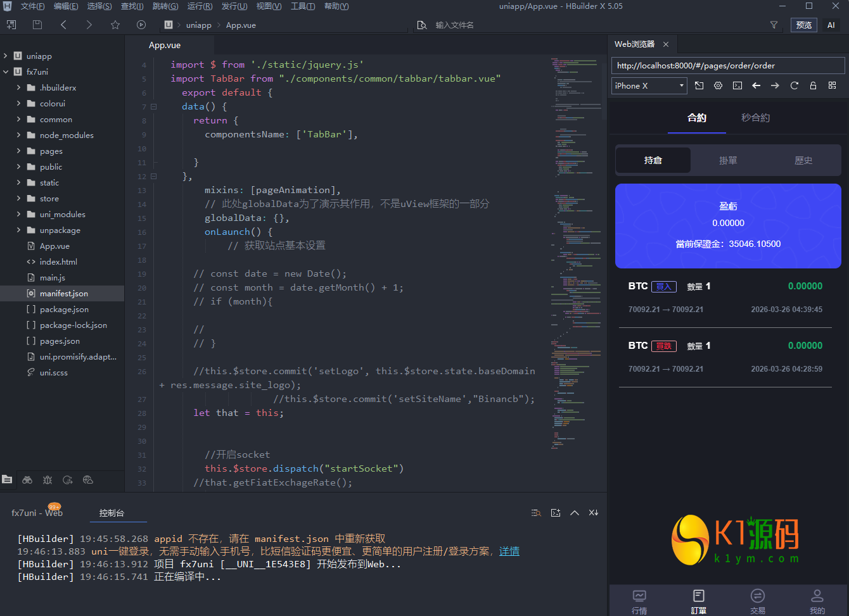Click the run play icon in the toolbar

click(141, 25)
